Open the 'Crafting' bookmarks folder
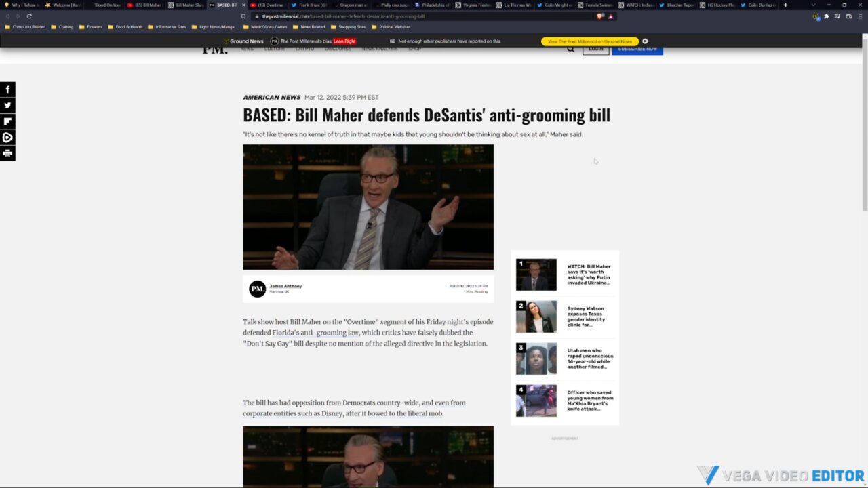The height and width of the screenshot is (488, 868). pyautogui.click(x=62, y=27)
